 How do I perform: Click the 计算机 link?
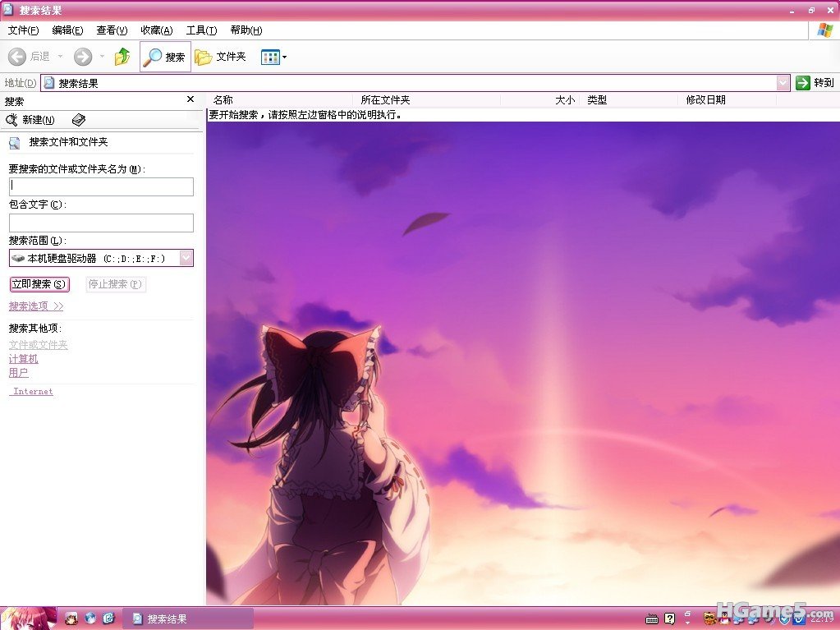pos(24,358)
